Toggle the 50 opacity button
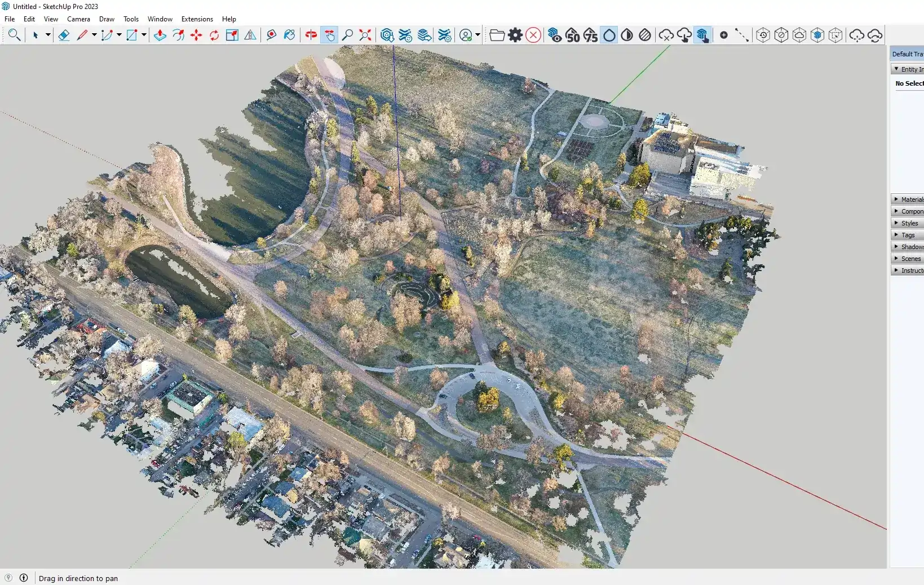This screenshot has height=585, width=924. (x=572, y=35)
